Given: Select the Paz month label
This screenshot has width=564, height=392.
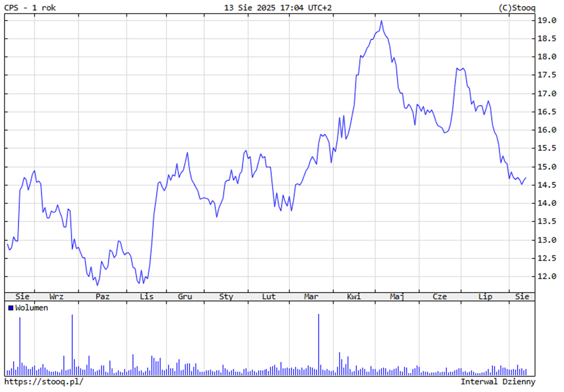Looking at the screenshot, I should [x=102, y=296].
